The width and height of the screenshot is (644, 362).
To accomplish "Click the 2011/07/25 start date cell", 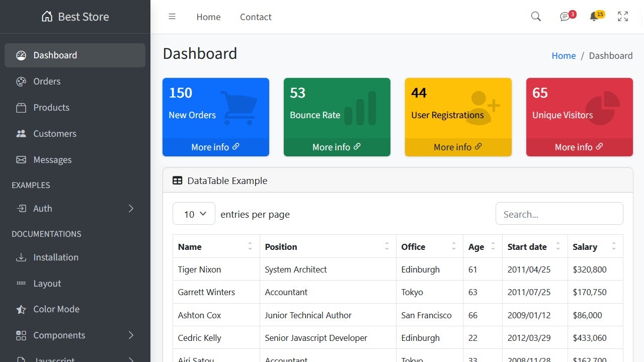I will click(x=535, y=292).
